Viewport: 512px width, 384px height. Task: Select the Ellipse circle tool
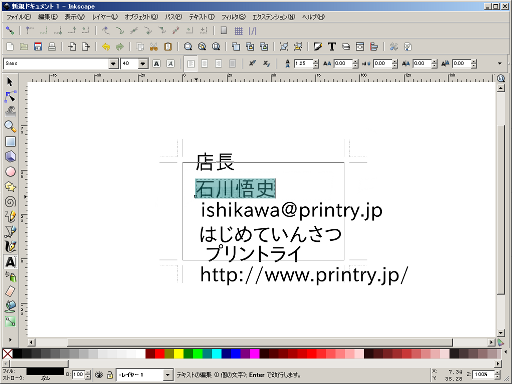tap(10, 171)
